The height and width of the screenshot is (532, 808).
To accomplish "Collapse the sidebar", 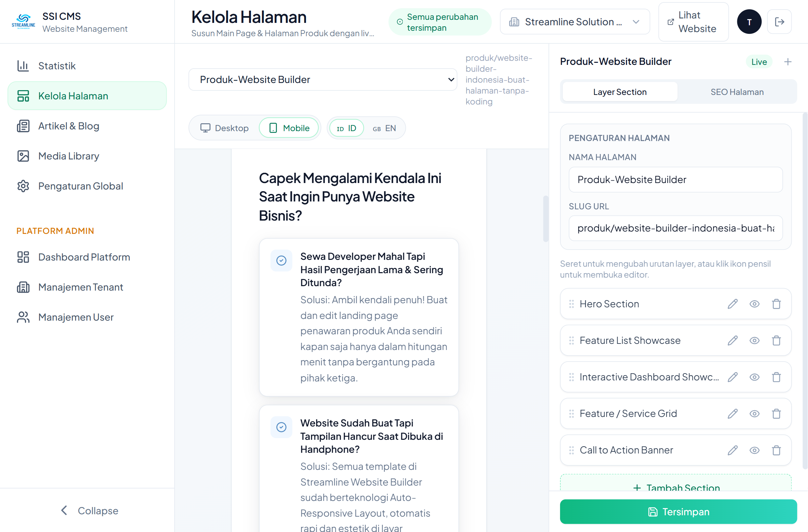I will click(x=89, y=510).
